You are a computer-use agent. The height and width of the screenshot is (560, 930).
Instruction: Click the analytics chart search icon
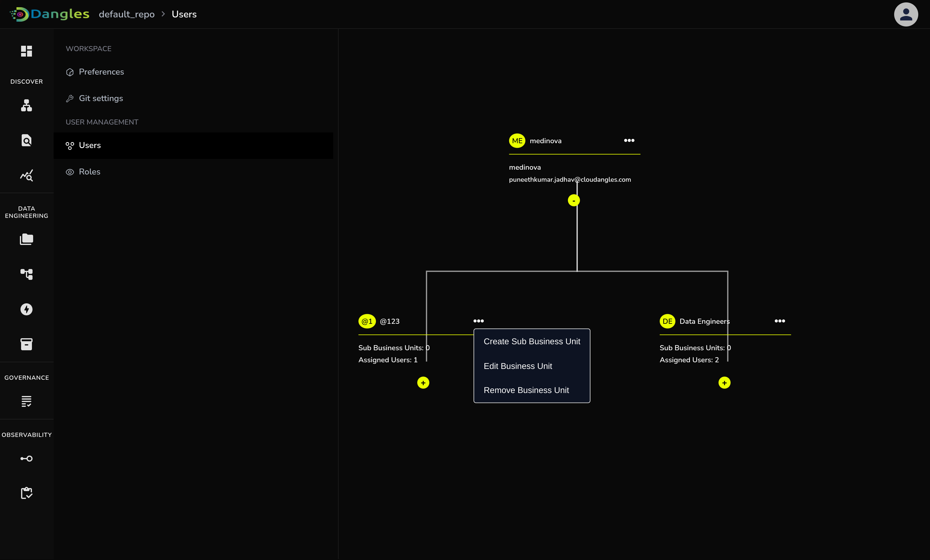(x=27, y=175)
